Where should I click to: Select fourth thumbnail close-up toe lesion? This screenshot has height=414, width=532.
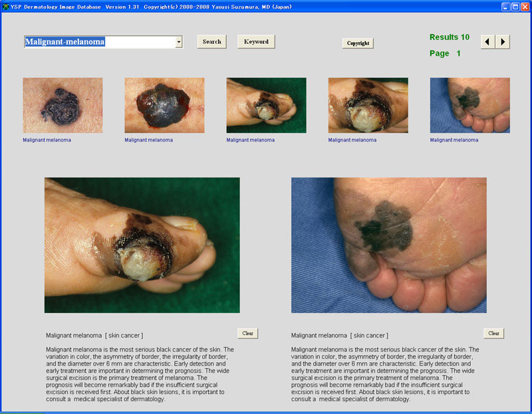point(368,105)
